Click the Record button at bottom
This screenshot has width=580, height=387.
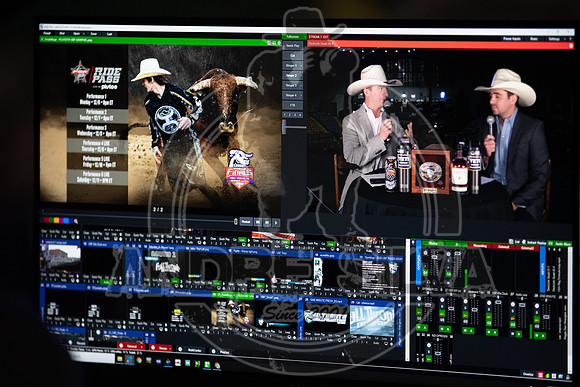[79, 343]
